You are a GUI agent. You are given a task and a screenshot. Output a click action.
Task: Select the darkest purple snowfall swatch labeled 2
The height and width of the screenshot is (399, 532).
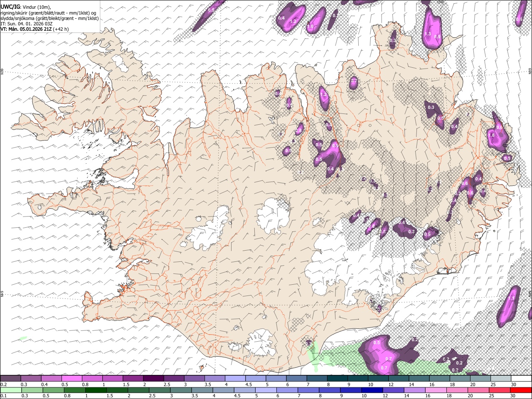pos(153,379)
